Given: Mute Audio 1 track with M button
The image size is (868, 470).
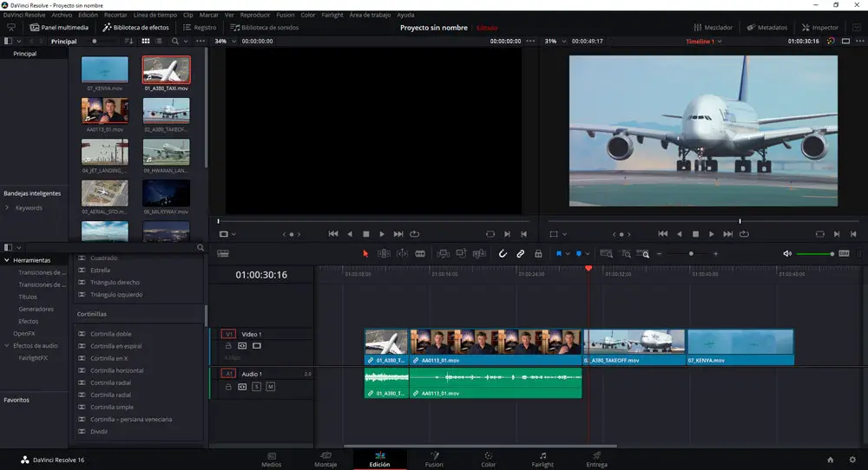Looking at the screenshot, I should tap(270, 386).
